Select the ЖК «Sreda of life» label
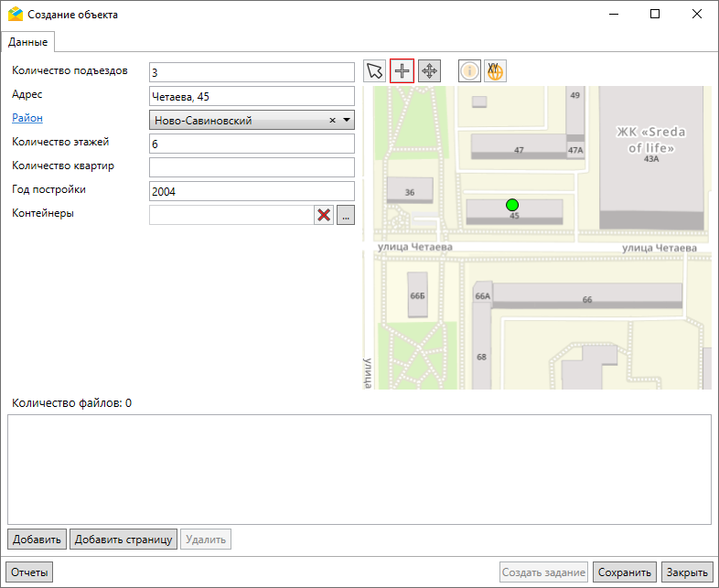Viewport: 719px width, 588px height. click(650, 140)
